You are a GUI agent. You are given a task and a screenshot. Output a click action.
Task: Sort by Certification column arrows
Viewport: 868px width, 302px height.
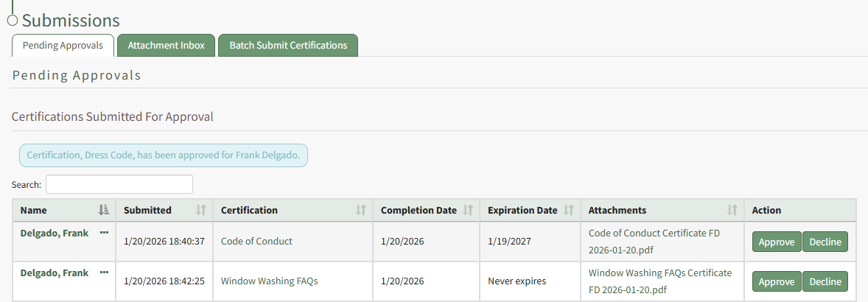pos(361,210)
